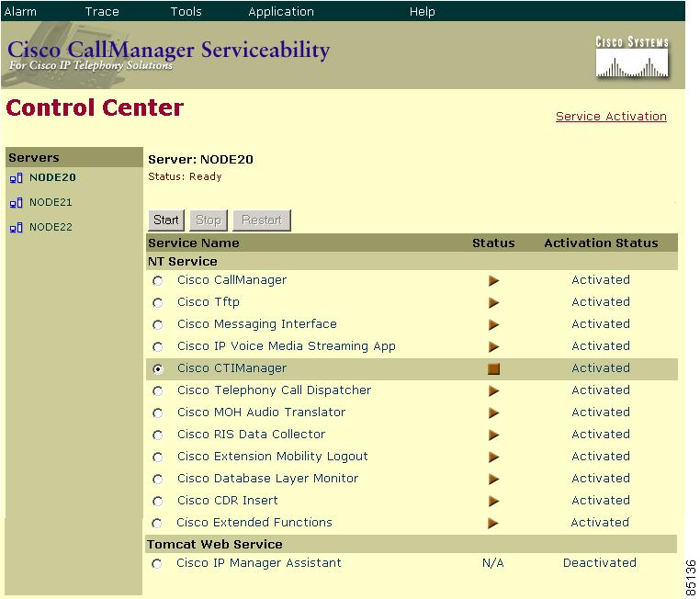Image resolution: width=700 pixels, height=599 pixels.
Task: Click the Cisco Tftp service name
Action: (208, 302)
